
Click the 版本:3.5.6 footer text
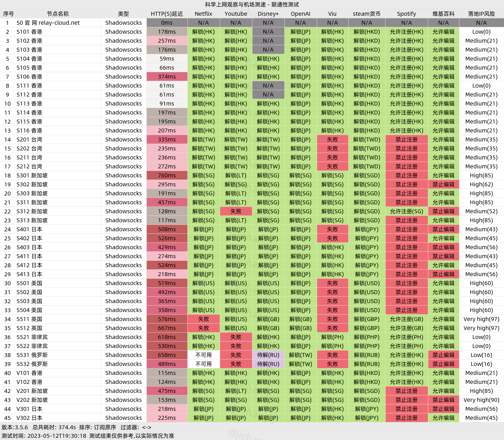point(15,427)
